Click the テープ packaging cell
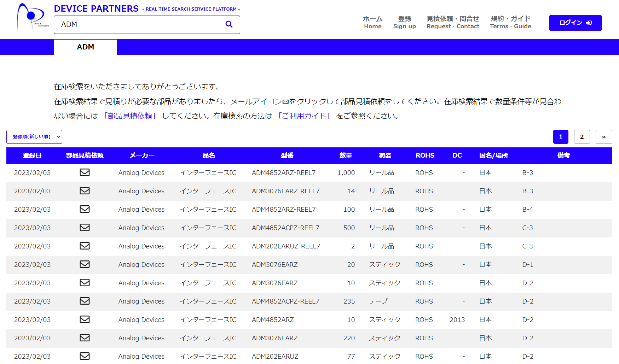This screenshot has width=619, height=364. [x=378, y=301]
